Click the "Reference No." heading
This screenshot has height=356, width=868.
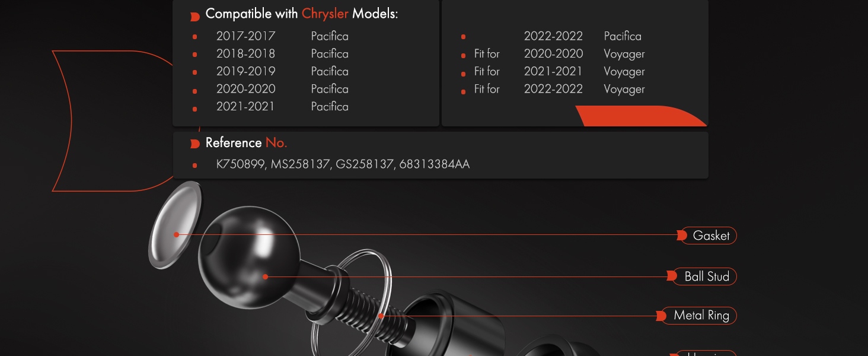pyautogui.click(x=246, y=143)
